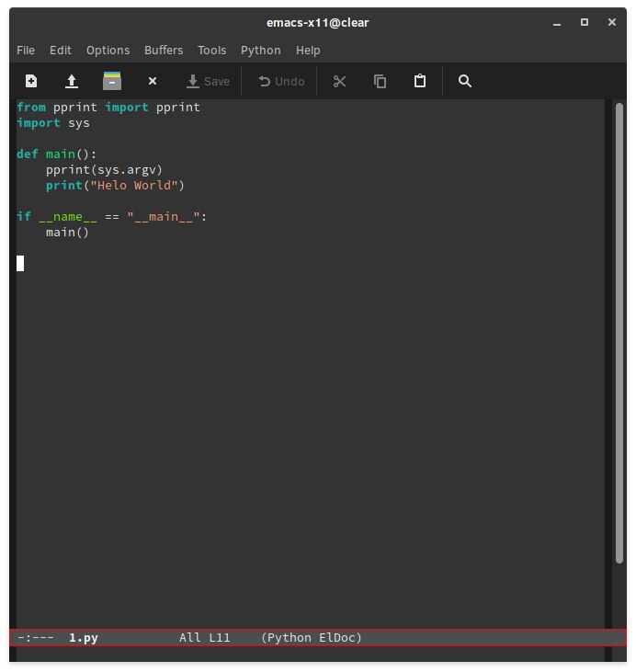
Task: Click the Cut scissors icon
Action: click(x=339, y=81)
